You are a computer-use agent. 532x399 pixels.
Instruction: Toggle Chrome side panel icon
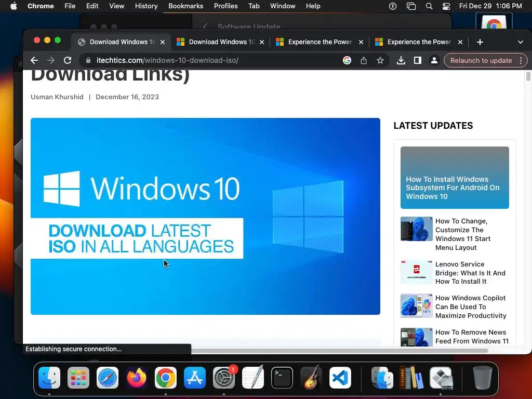(x=417, y=60)
